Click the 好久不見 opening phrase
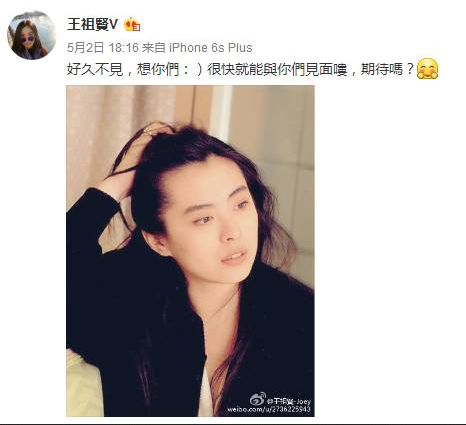466x425 pixels. click(x=95, y=70)
